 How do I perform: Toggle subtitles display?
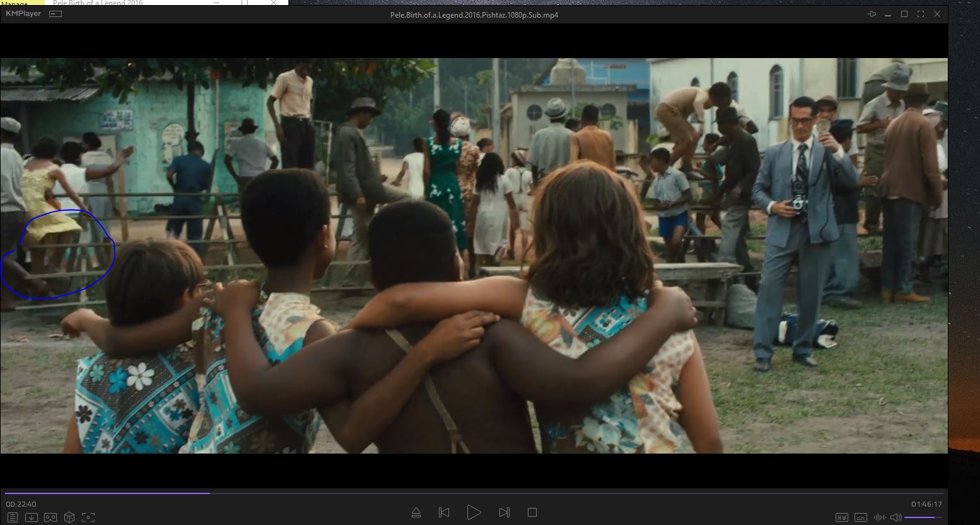pyautogui.click(x=860, y=517)
